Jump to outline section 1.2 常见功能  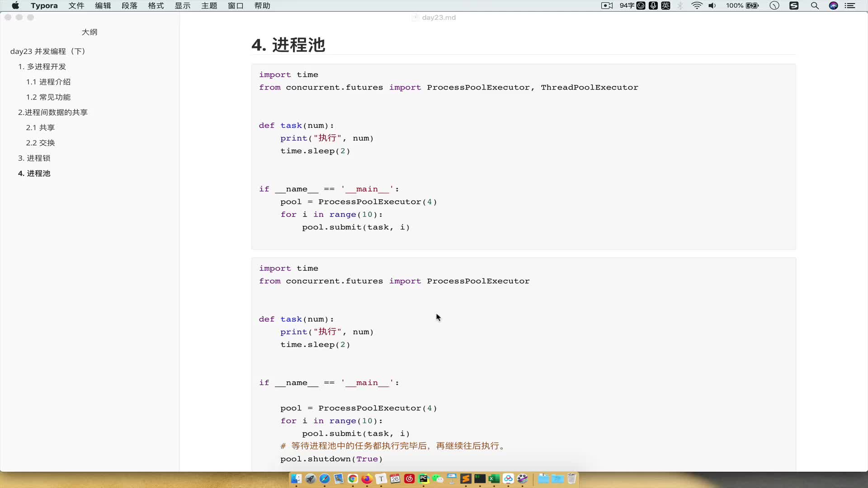coord(48,97)
